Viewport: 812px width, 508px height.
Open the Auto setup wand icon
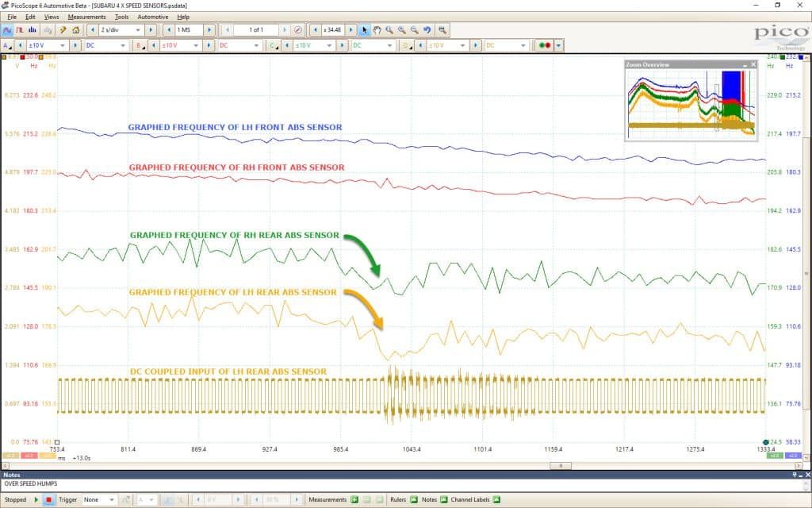[63, 30]
